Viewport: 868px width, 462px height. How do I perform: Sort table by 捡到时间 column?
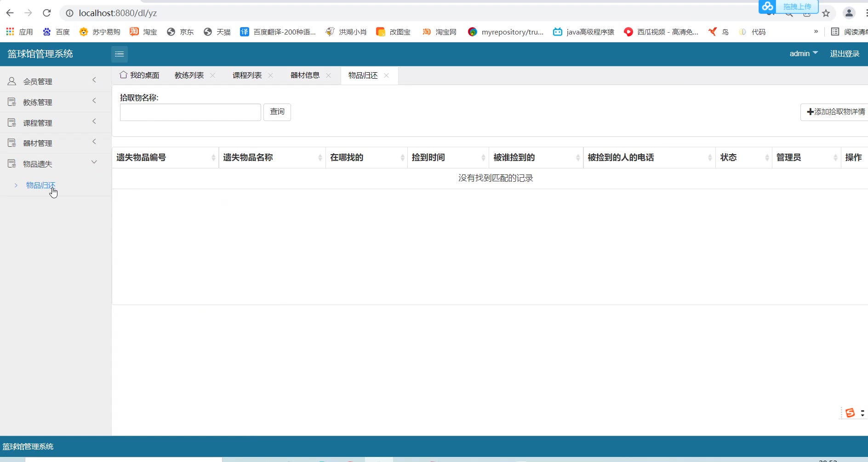click(x=448, y=158)
